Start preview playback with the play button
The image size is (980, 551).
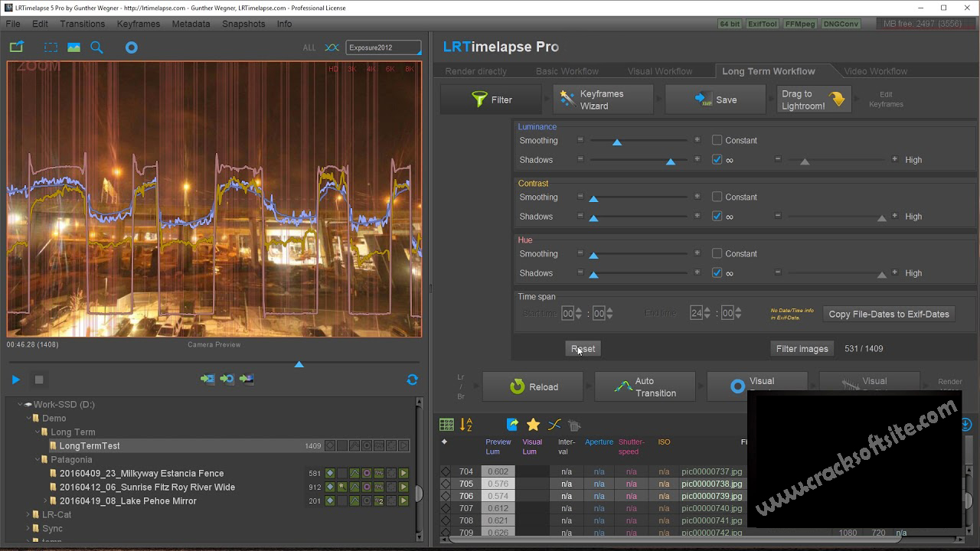15,379
